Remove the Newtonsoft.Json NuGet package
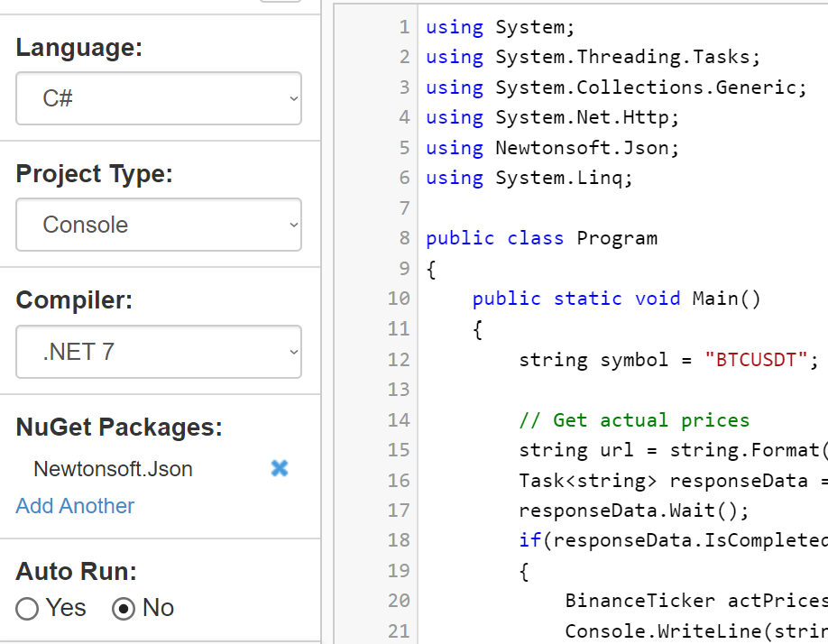 pyautogui.click(x=280, y=468)
